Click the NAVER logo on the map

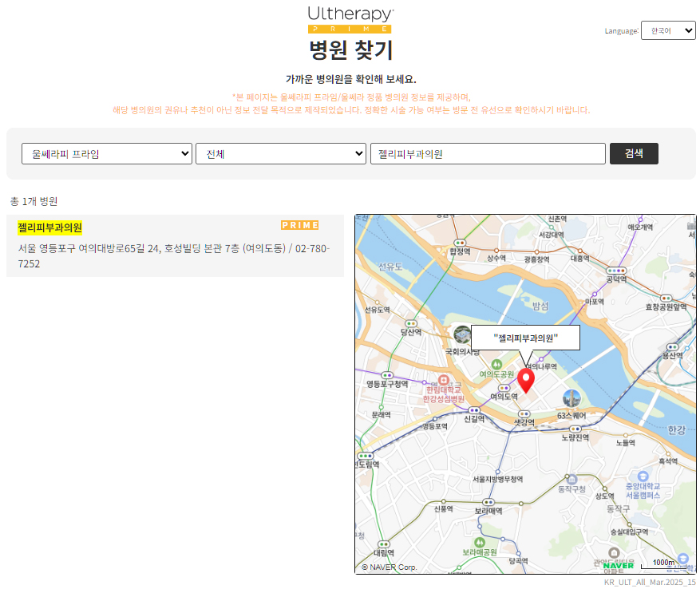point(618,565)
